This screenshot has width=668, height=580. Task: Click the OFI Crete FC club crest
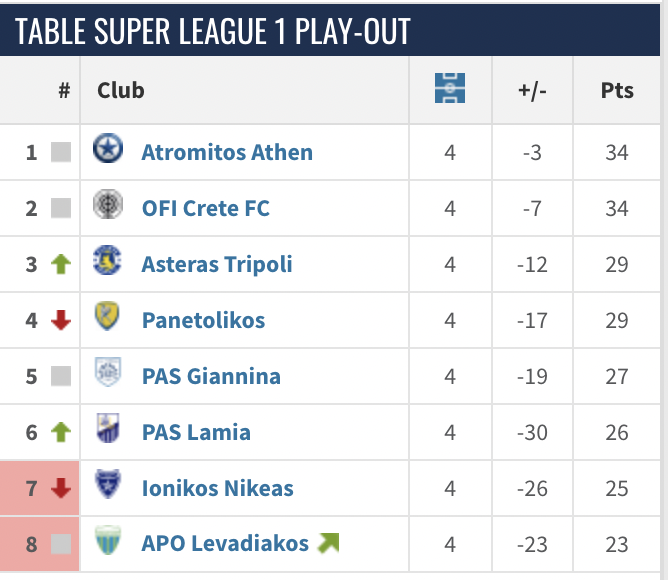107,207
